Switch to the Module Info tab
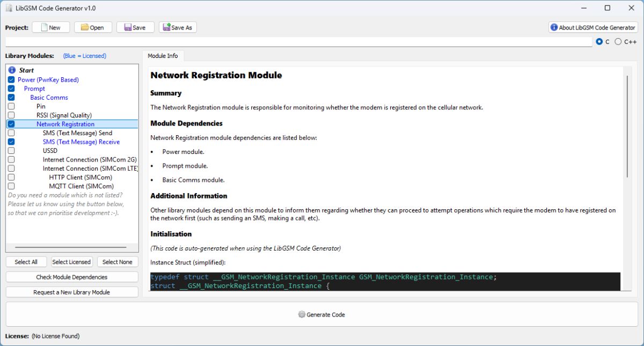 click(163, 56)
